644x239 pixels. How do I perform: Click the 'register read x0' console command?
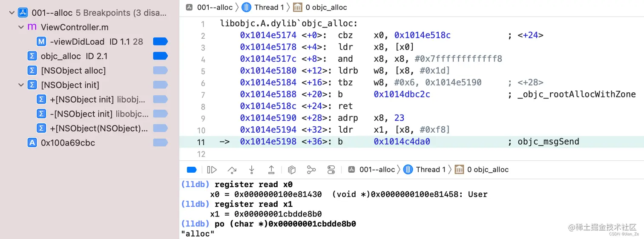[254, 185]
